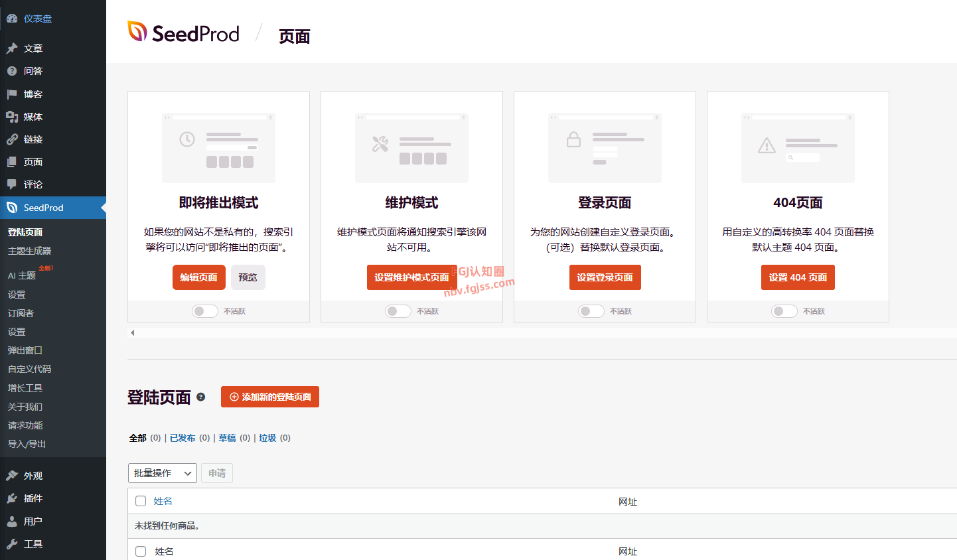Image resolution: width=957 pixels, height=560 pixels.
Task: Click the 网址 column header at table top
Action: (x=628, y=502)
